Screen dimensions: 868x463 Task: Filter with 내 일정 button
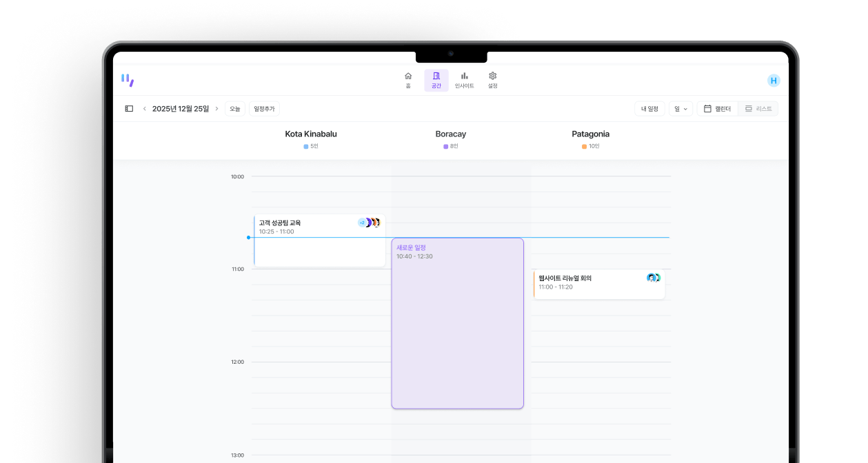pyautogui.click(x=649, y=109)
